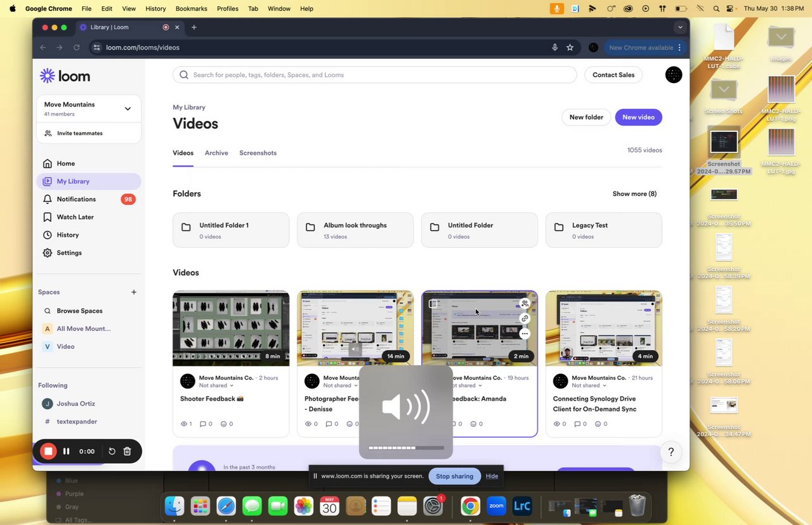Open Screenshot 2024-0...29.57 PM desktop file

coord(724,151)
